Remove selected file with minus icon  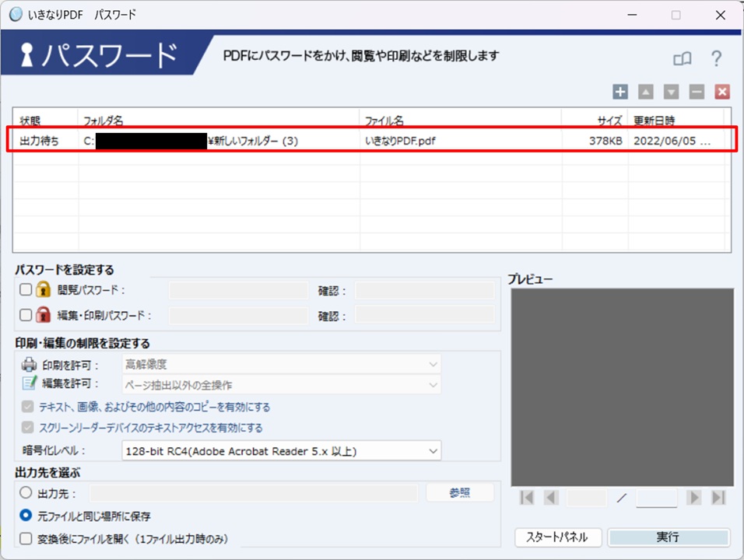697,92
